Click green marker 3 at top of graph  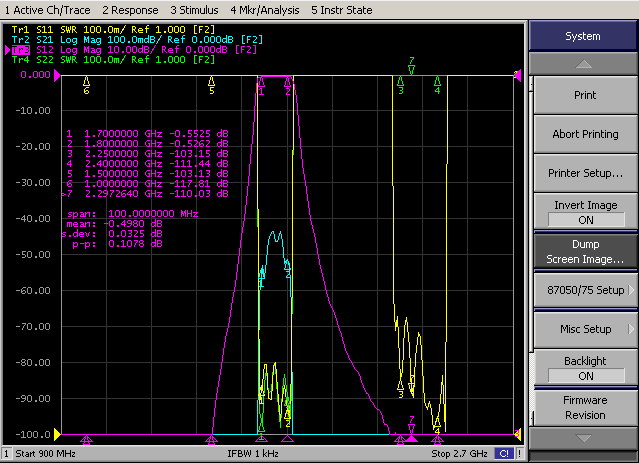click(401, 85)
